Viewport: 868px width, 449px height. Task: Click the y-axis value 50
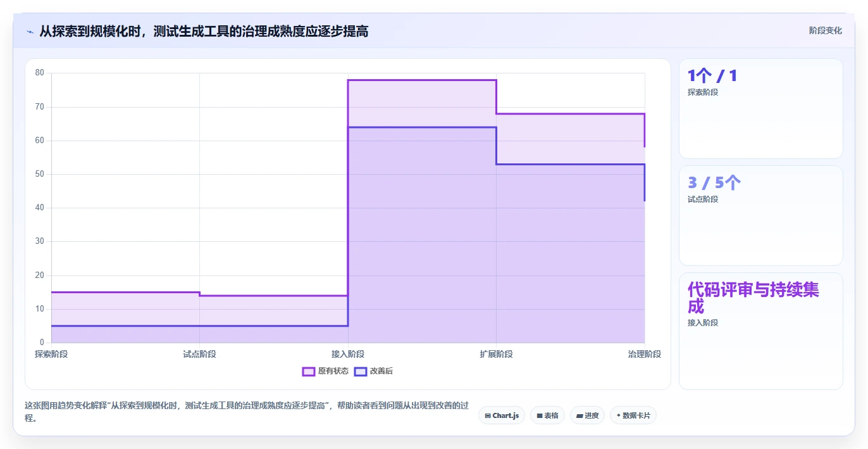pyautogui.click(x=40, y=174)
